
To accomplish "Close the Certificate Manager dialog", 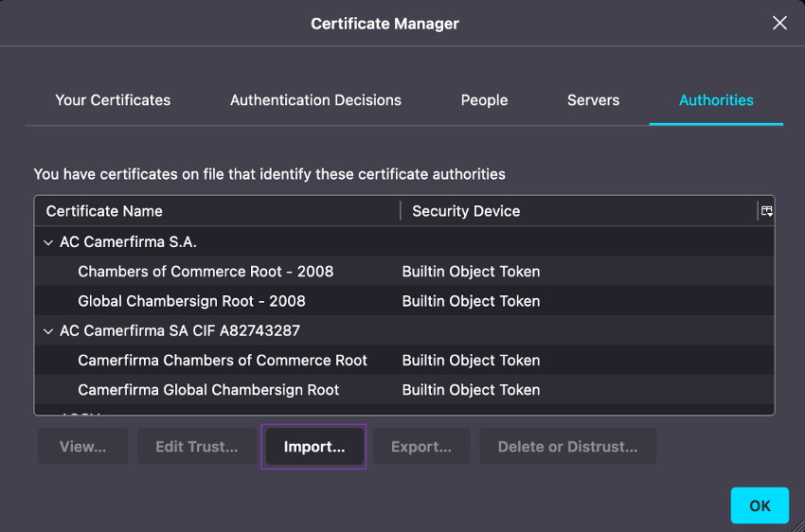I will (779, 23).
